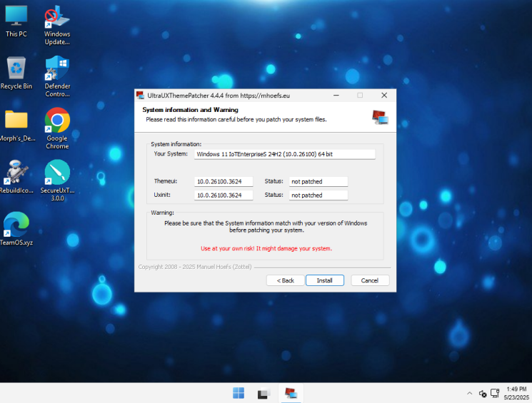Open Task View on the taskbar

point(264,393)
